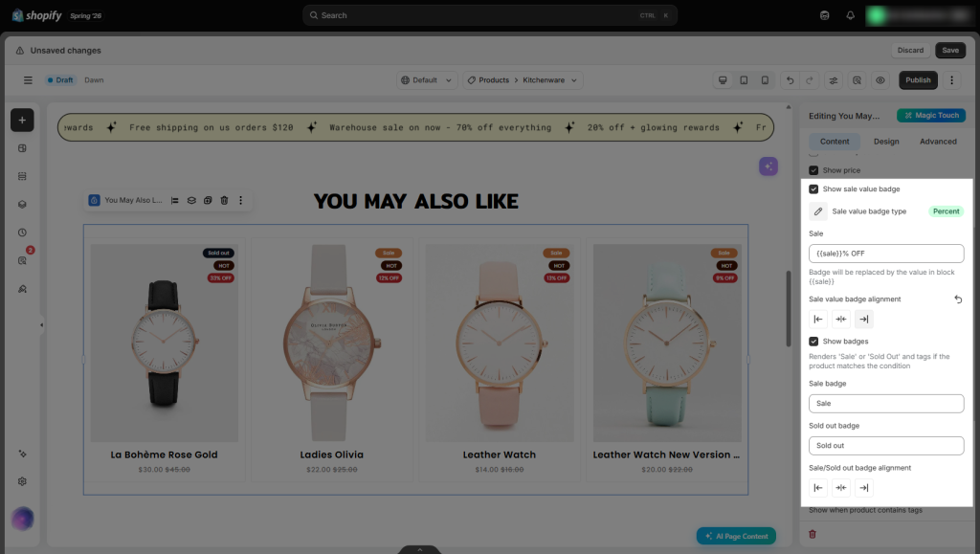
Task: Open the Advanced tab
Action: click(938, 142)
